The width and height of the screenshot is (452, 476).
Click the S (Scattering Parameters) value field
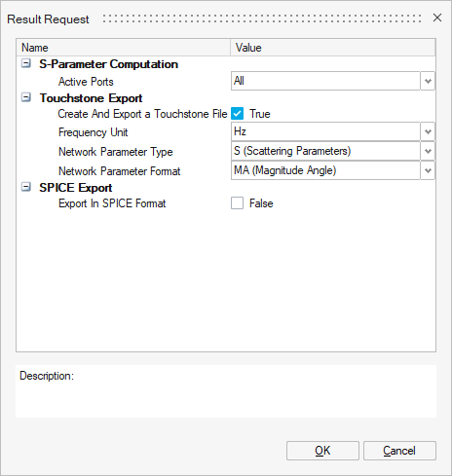325,151
